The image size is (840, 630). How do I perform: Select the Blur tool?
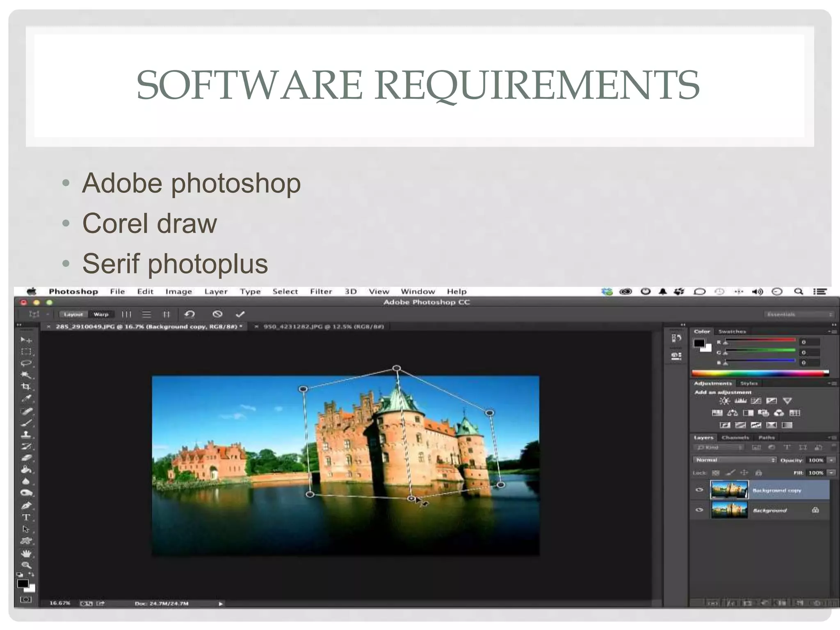[26, 481]
